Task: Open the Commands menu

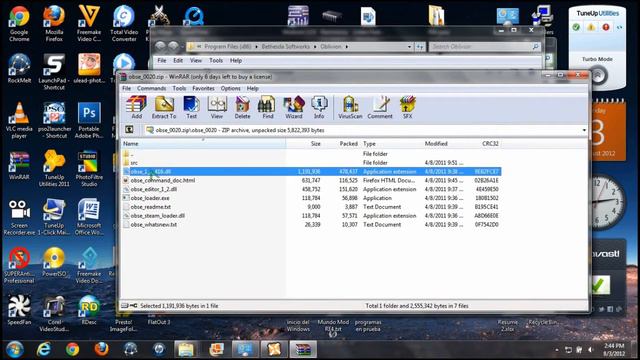Action: [x=151, y=88]
